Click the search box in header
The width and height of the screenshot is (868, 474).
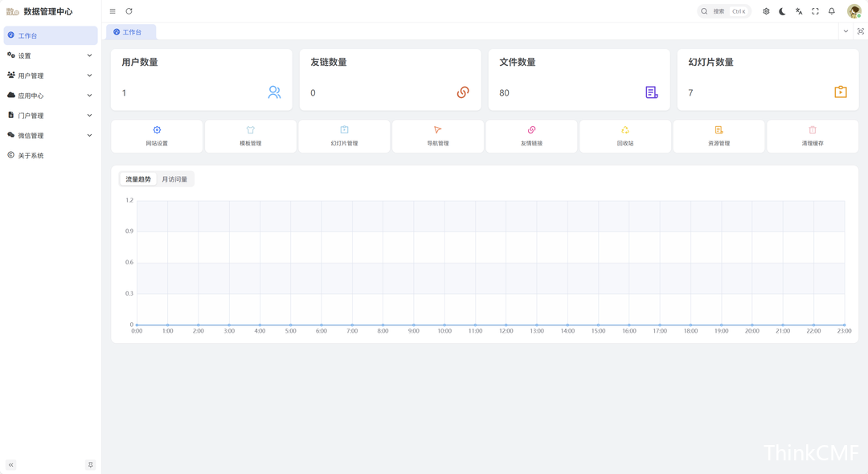(723, 11)
